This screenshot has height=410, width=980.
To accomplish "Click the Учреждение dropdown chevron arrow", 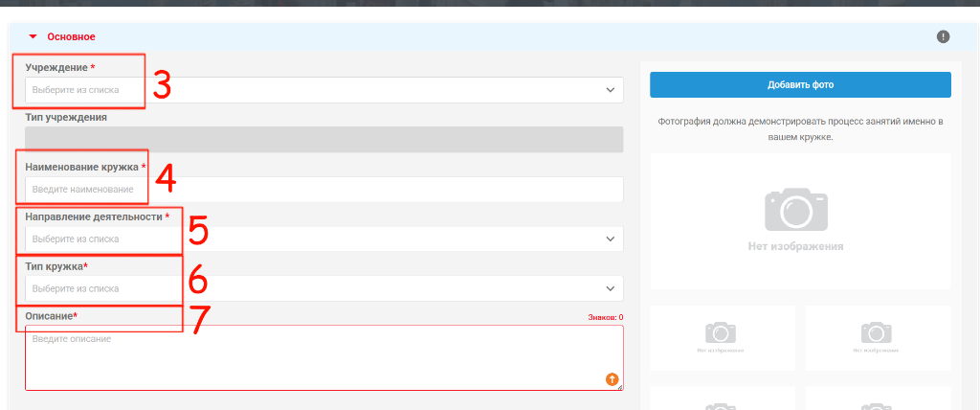I will click(x=610, y=90).
